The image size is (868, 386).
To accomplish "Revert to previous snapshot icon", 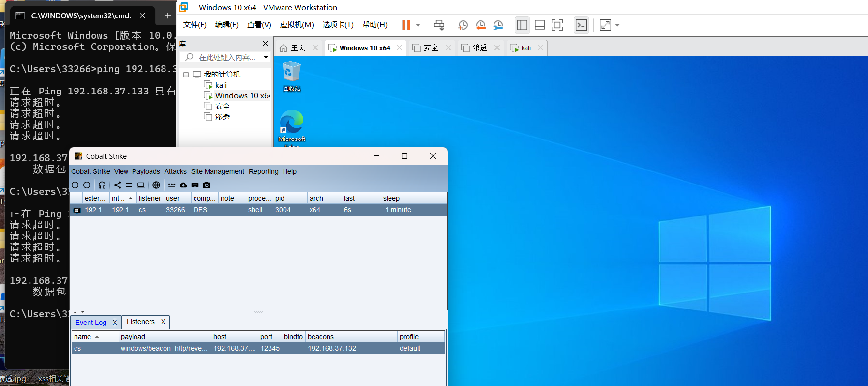I will point(480,25).
